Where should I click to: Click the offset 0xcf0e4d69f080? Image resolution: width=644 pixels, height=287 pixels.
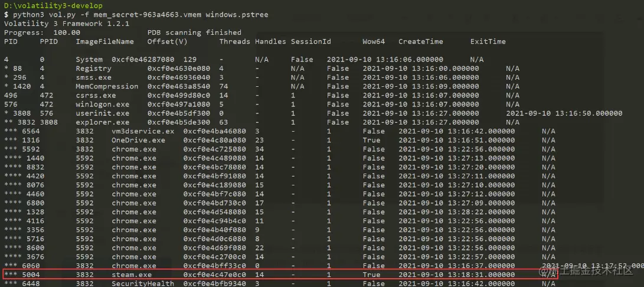(x=215, y=248)
